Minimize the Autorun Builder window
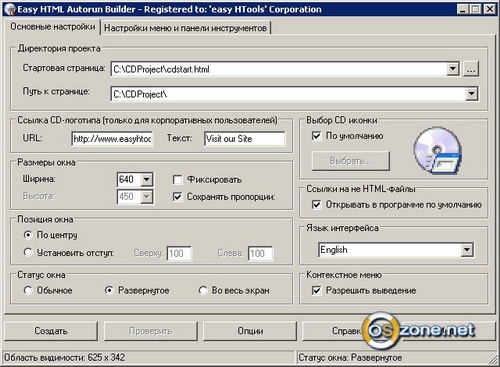Image resolution: width=500 pixels, height=367 pixels. [x=462, y=9]
